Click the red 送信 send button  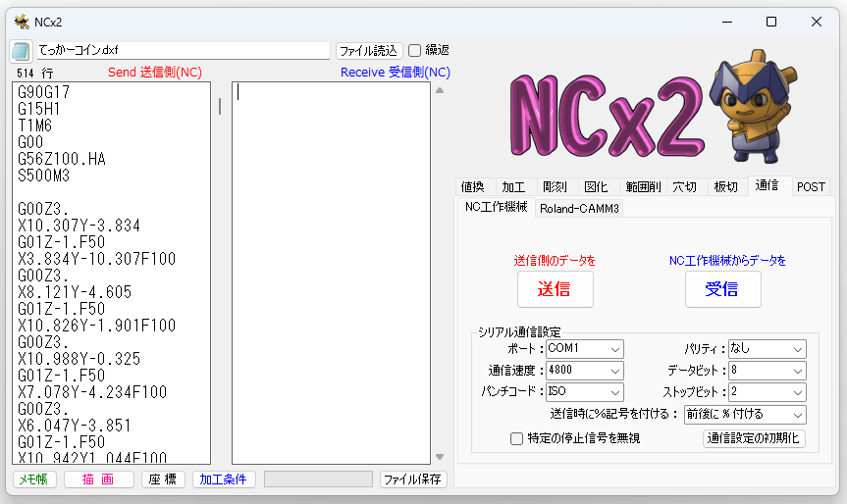coord(555,289)
